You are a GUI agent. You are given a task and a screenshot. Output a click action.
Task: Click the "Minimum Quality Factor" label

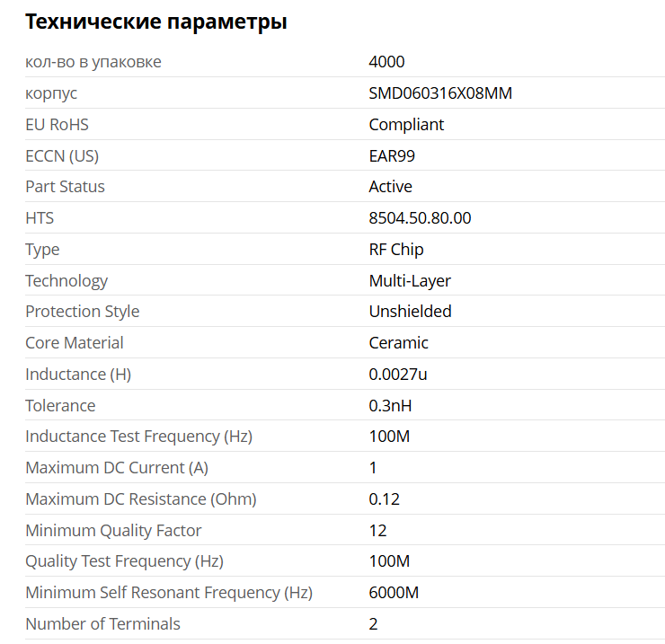click(113, 531)
